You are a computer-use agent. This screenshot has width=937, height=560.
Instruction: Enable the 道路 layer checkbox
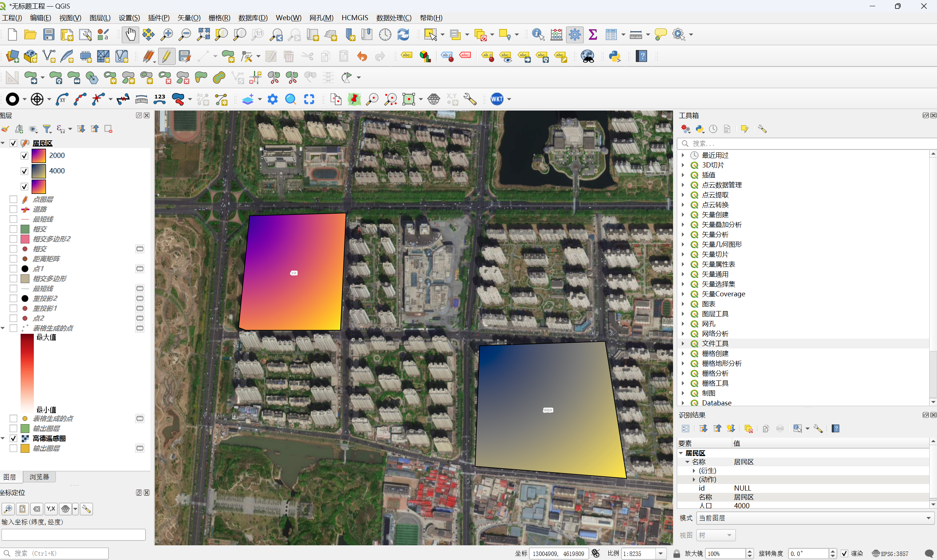14,209
